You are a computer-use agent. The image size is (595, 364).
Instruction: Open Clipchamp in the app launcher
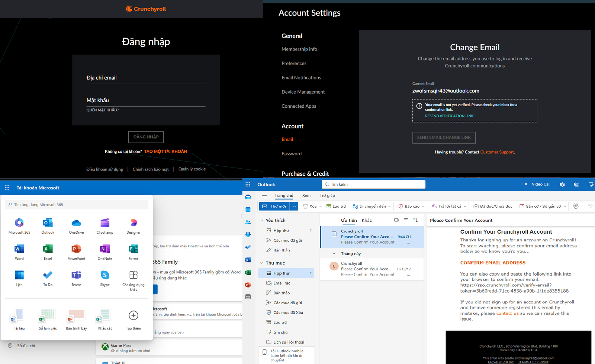pyautogui.click(x=105, y=226)
